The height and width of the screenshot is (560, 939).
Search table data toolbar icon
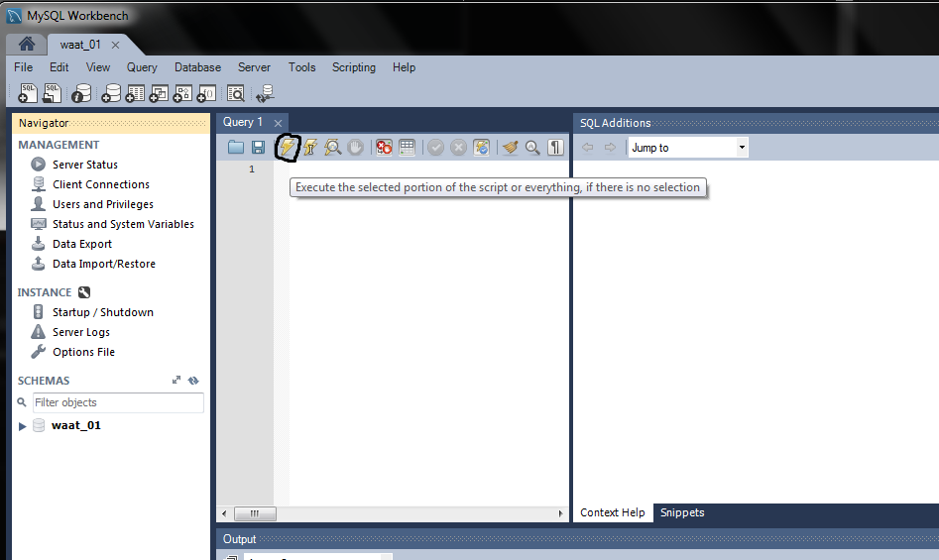pyautogui.click(x=235, y=93)
